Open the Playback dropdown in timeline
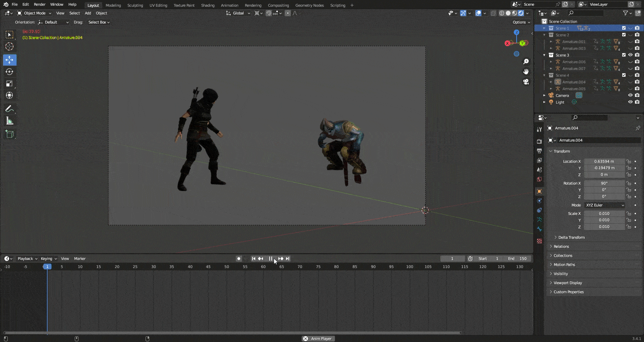 click(x=27, y=259)
